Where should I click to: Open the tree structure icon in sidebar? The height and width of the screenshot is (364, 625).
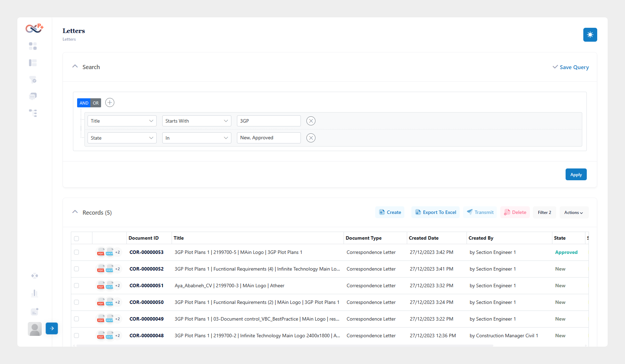click(33, 113)
